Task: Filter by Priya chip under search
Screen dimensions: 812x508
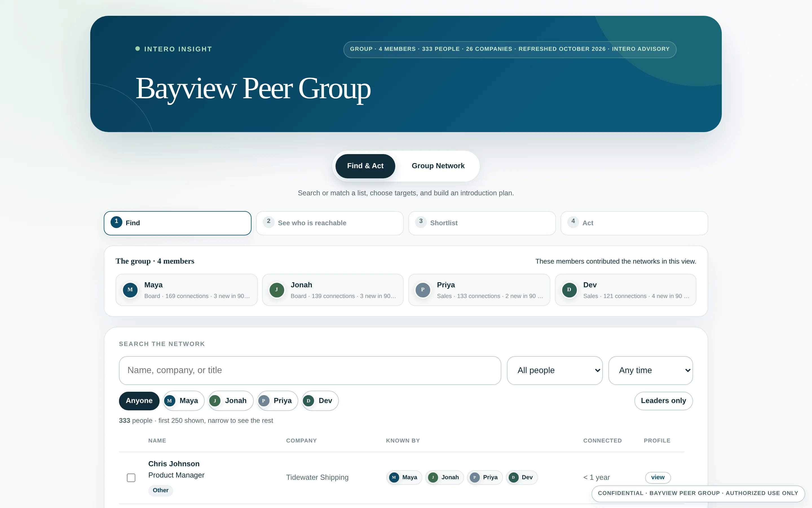Action: click(x=277, y=400)
